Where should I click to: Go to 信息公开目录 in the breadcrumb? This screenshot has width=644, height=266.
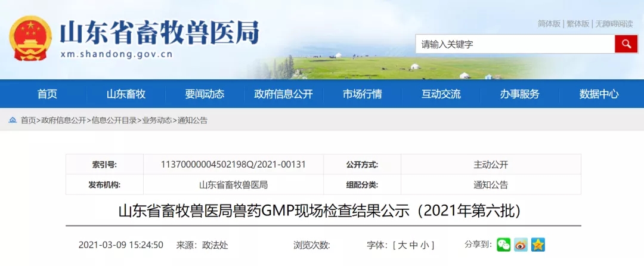pos(114,120)
